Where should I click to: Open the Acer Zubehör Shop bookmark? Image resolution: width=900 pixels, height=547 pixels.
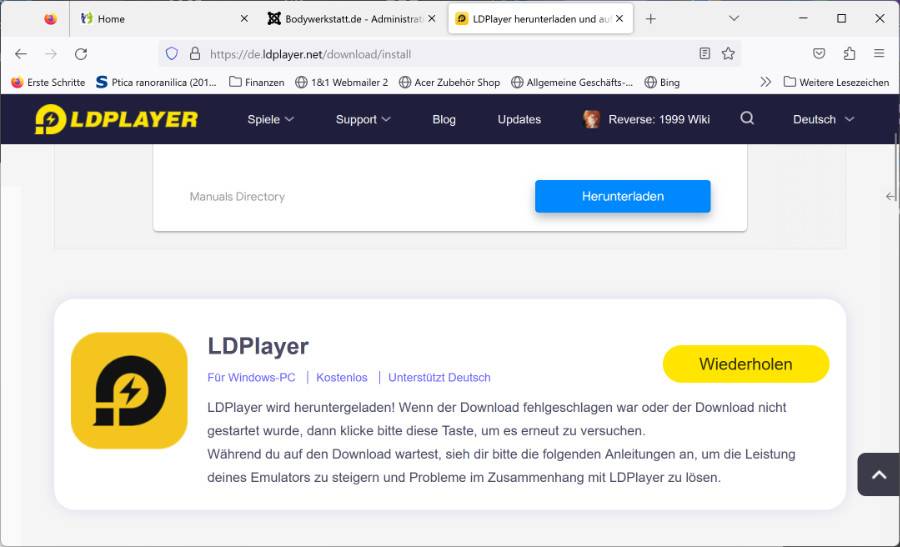(449, 82)
